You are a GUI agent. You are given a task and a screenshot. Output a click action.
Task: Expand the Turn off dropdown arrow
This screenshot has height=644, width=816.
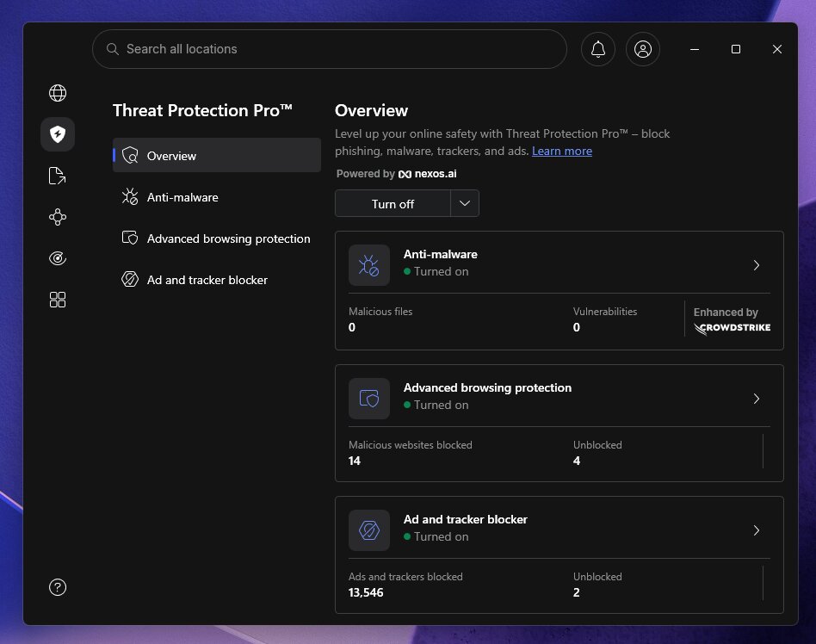point(465,203)
